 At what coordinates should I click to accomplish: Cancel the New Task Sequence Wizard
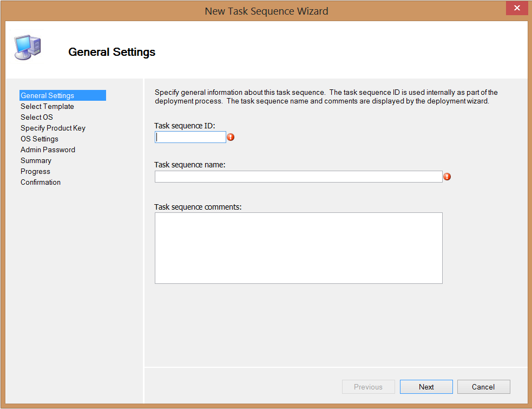tap(483, 387)
